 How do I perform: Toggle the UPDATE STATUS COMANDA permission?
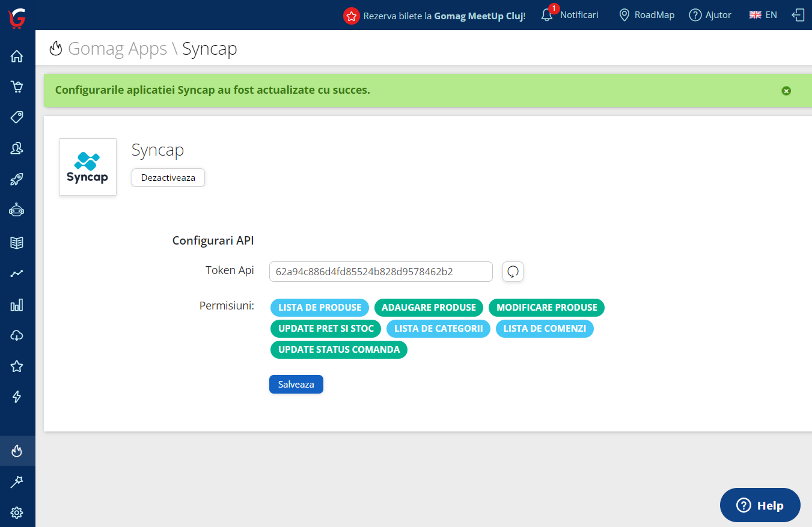(x=339, y=350)
